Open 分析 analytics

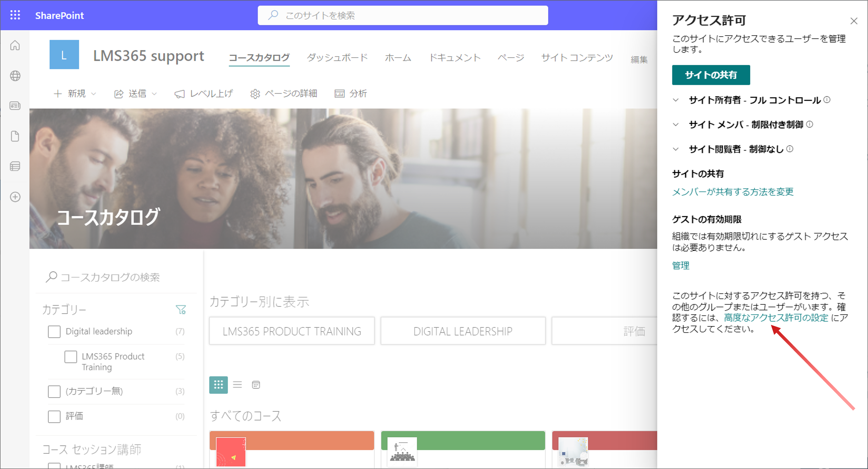(x=350, y=93)
